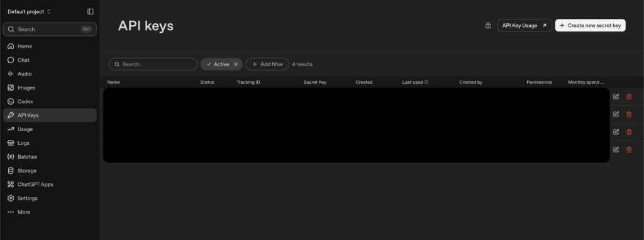Click the Add filter button
Viewport: 644px width, 240px height.
pyautogui.click(x=267, y=64)
